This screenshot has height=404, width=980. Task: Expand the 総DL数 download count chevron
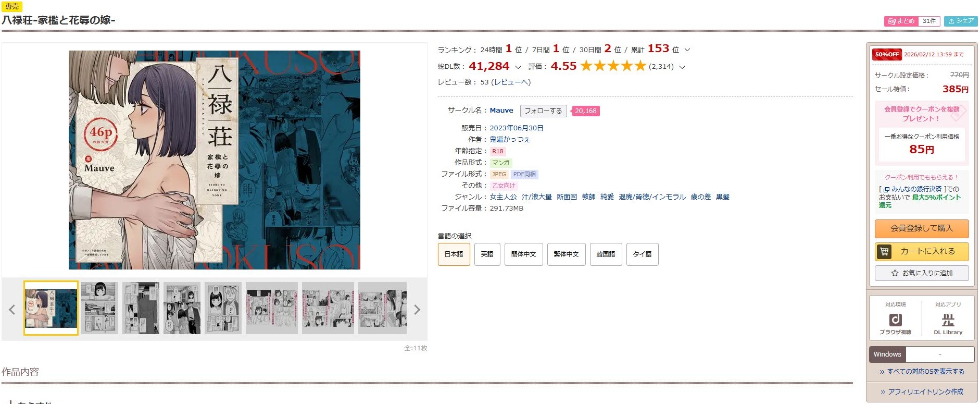point(518,67)
